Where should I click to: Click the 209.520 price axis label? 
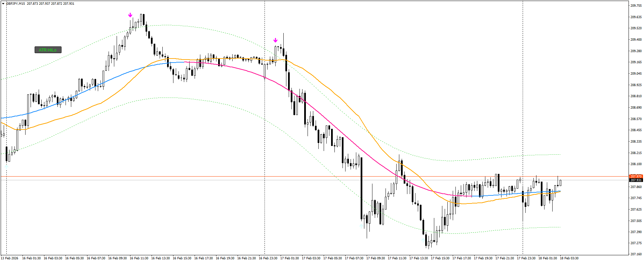tap(636, 28)
